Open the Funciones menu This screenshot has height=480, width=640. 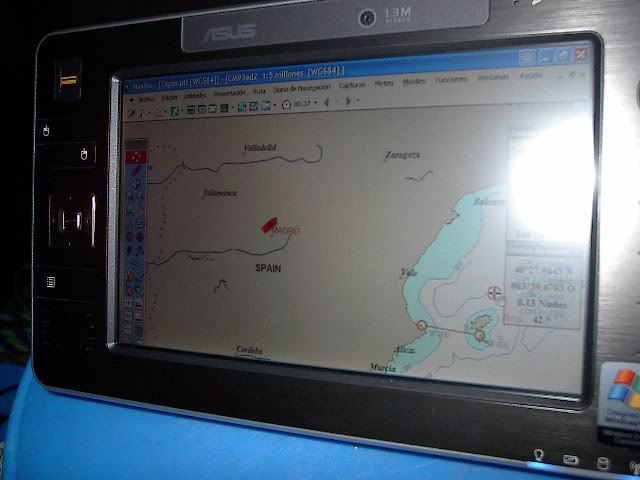pos(451,80)
